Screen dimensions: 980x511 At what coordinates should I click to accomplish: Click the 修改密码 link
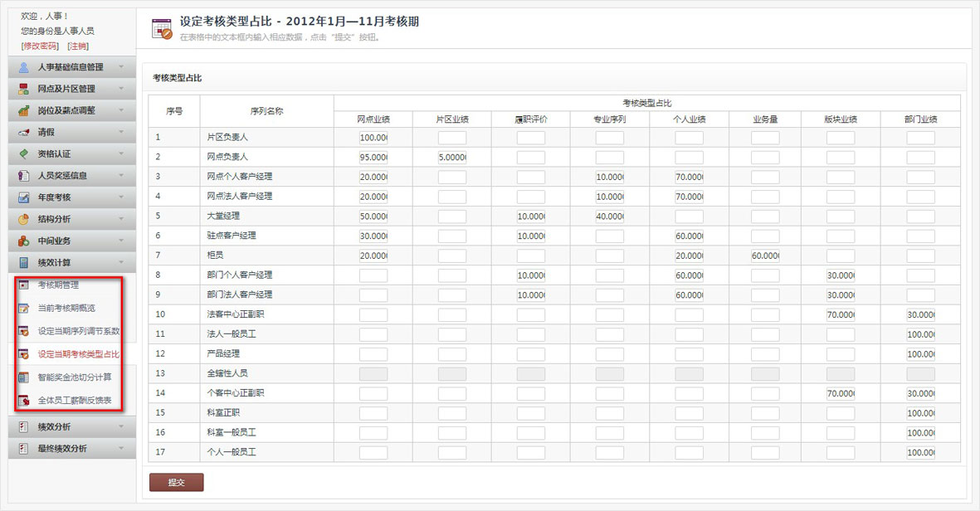tap(39, 46)
